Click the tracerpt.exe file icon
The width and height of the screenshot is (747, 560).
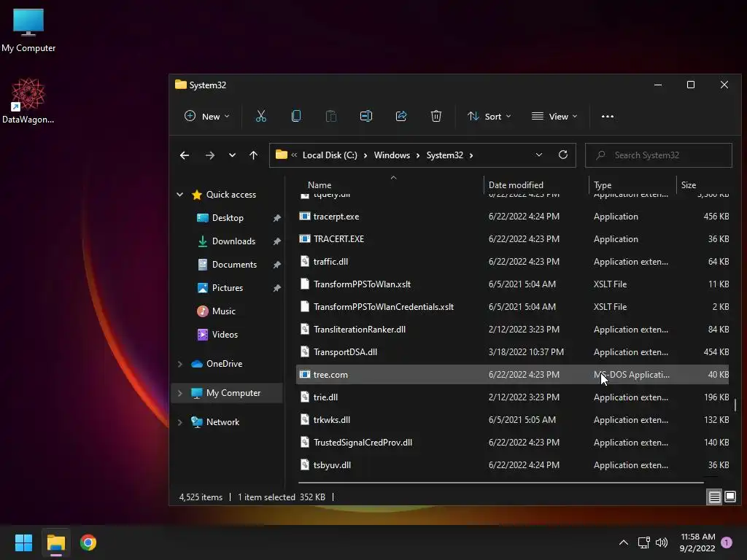(304, 216)
